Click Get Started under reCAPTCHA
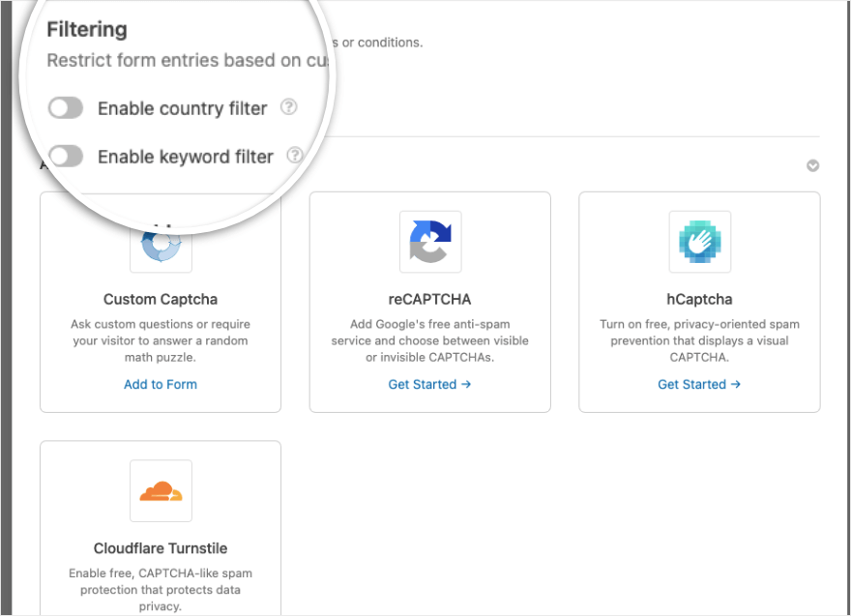The height and width of the screenshot is (616, 851). [429, 384]
